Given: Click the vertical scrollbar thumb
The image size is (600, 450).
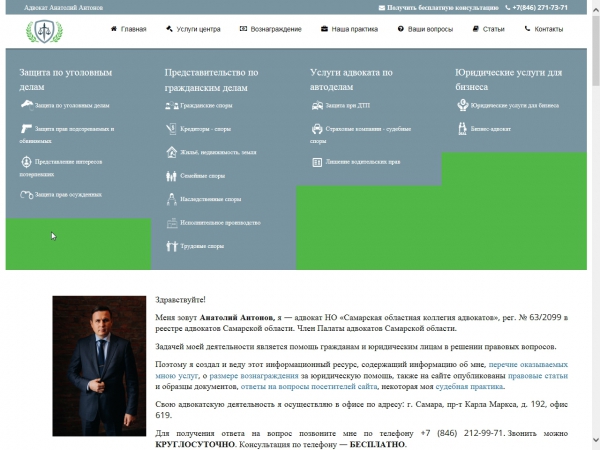Looking at the screenshot, I should pyautogui.click(x=596, y=52).
